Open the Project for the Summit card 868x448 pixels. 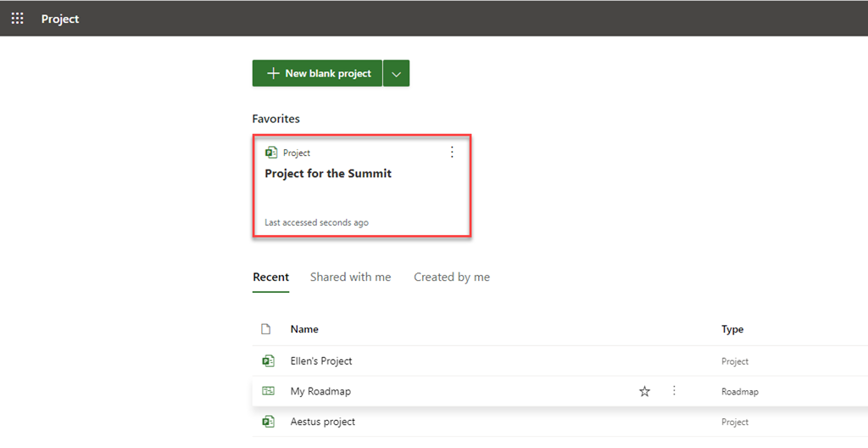(x=328, y=174)
